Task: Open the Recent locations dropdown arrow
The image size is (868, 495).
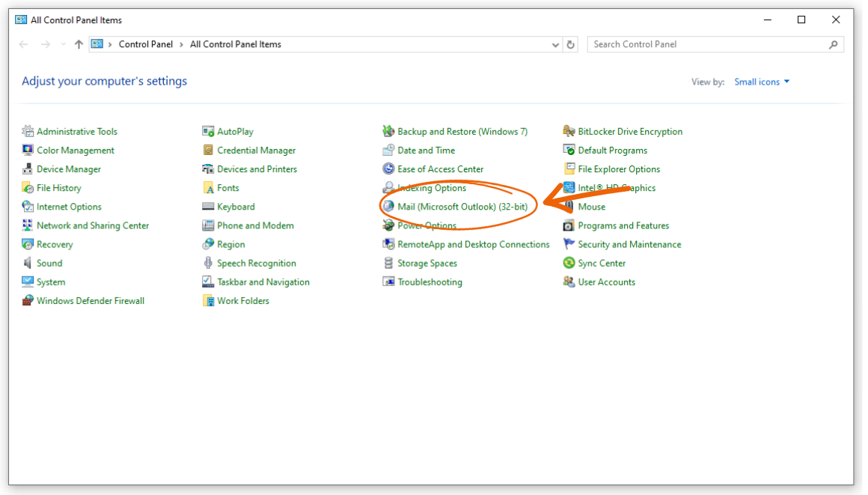Action: 63,44
